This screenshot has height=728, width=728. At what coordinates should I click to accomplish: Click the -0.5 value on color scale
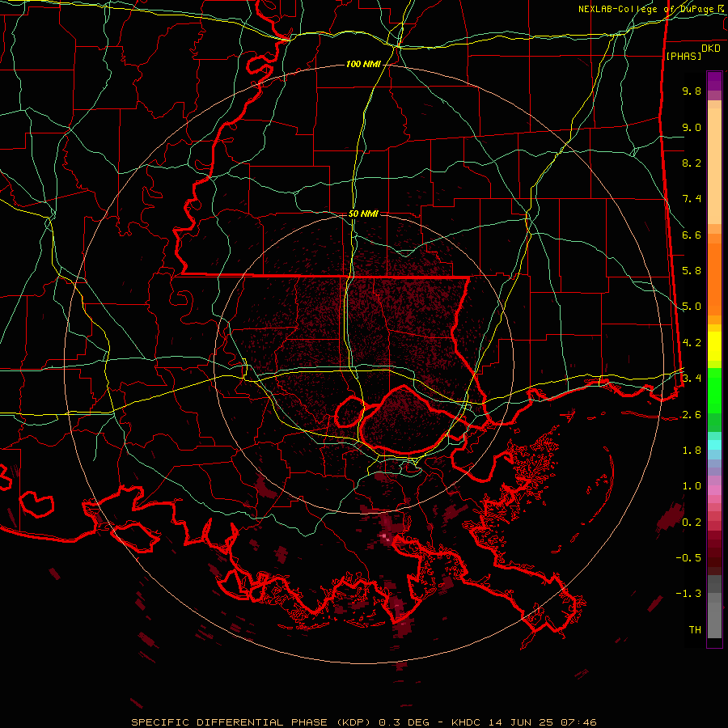(688, 558)
